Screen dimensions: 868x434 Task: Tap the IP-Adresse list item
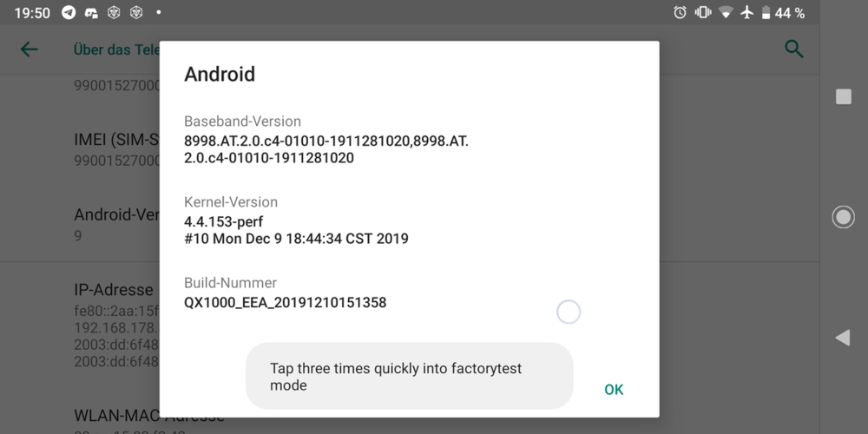click(114, 290)
